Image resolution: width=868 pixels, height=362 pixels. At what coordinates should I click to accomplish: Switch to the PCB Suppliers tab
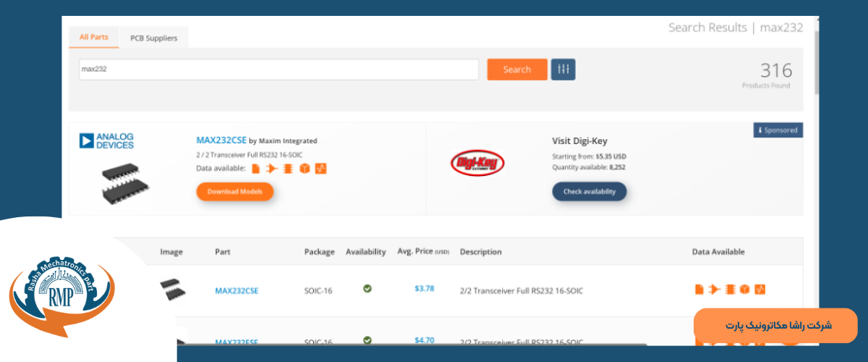click(x=153, y=38)
